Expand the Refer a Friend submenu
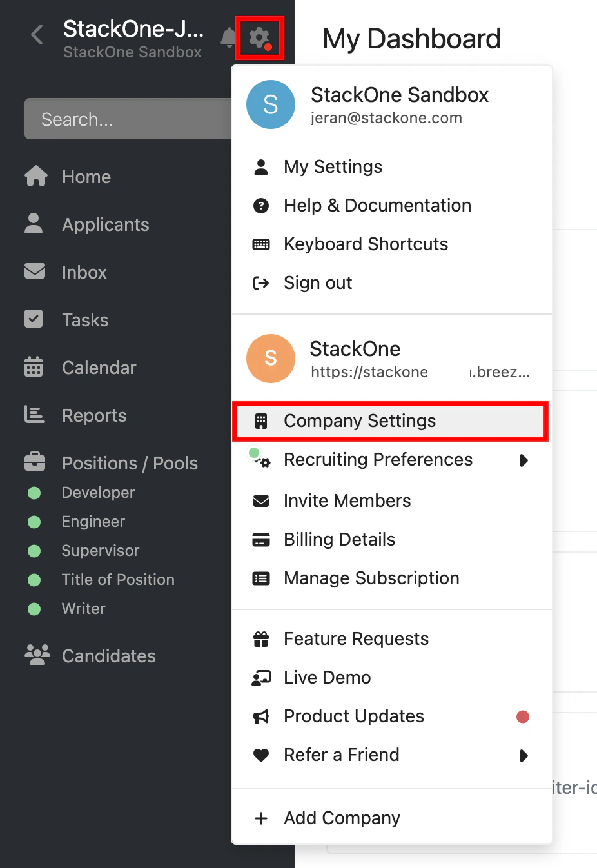This screenshot has height=868, width=597. tap(524, 756)
